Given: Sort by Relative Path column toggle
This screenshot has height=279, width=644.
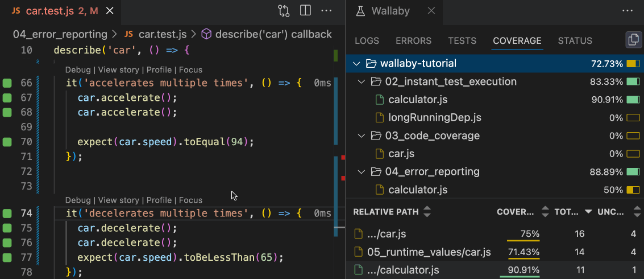Looking at the screenshot, I should [427, 212].
